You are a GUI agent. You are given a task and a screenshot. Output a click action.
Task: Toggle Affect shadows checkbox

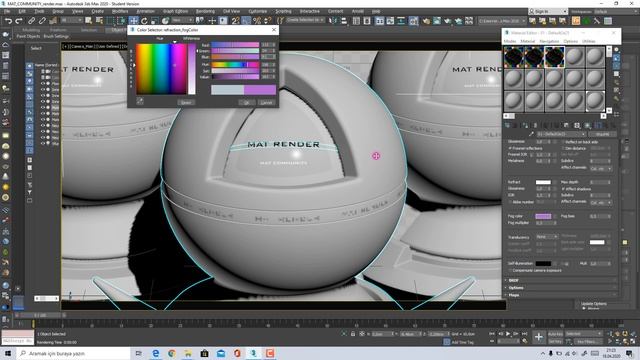coord(563,189)
